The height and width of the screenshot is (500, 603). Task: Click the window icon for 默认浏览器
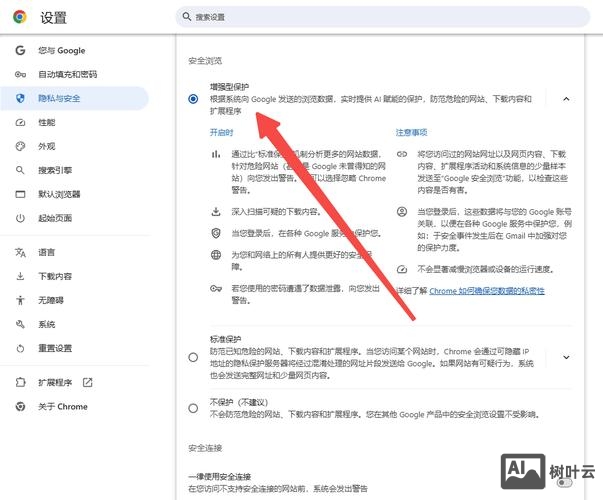pyautogui.click(x=20, y=194)
